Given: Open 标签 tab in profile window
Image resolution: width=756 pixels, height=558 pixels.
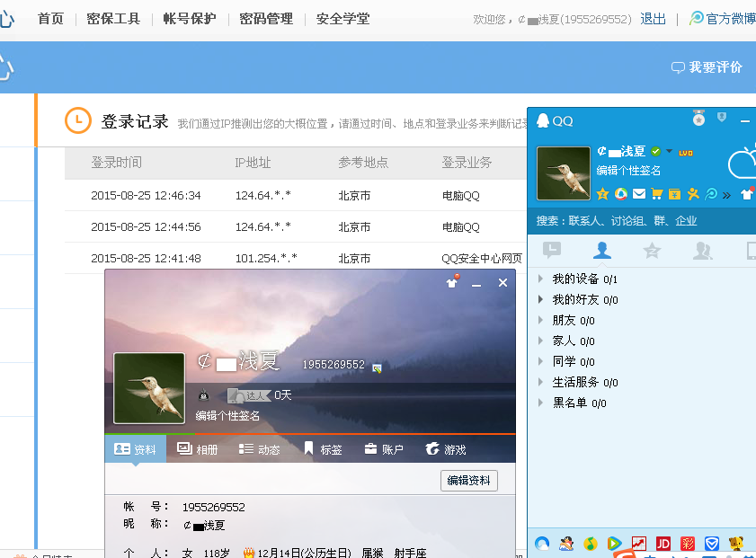Looking at the screenshot, I should pos(323,449).
